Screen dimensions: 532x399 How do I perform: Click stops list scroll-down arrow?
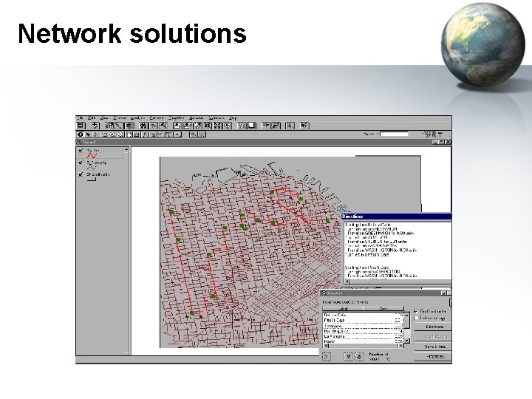[407, 341]
